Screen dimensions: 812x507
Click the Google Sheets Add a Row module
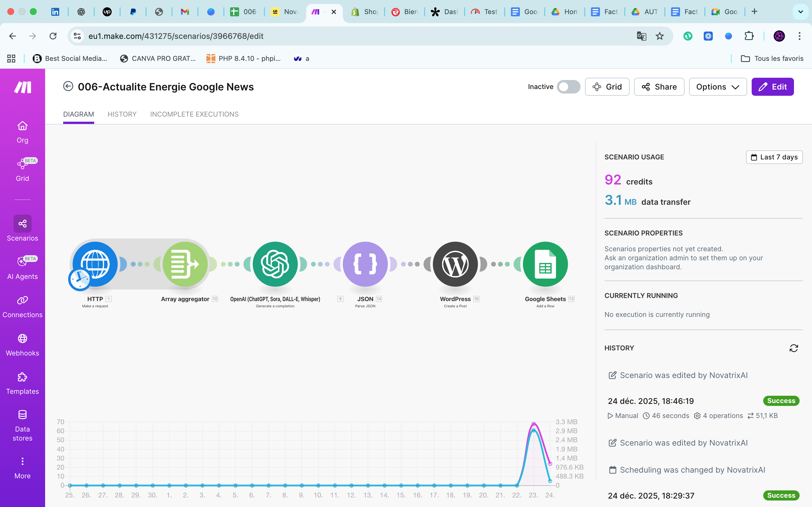(545, 264)
